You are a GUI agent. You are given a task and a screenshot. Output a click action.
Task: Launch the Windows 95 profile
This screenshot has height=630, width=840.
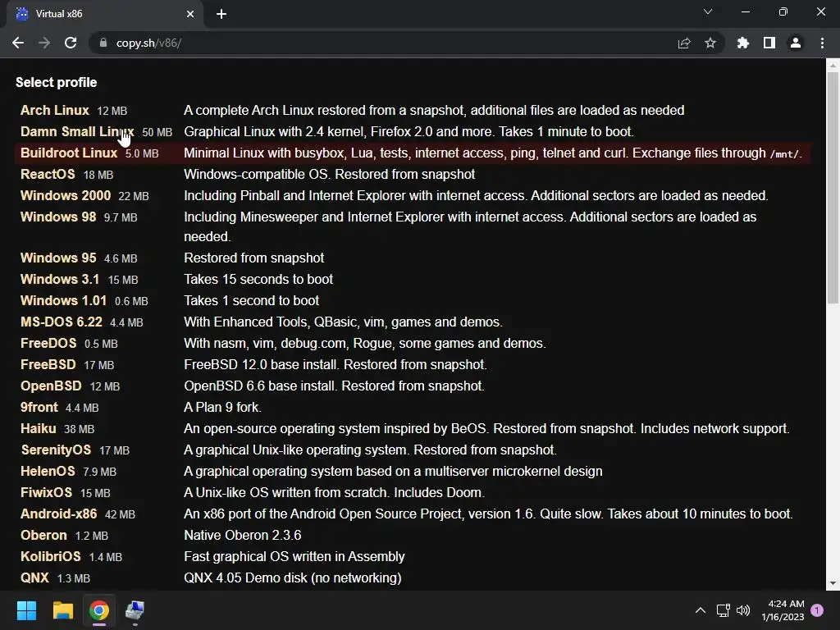click(x=58, y=258)
